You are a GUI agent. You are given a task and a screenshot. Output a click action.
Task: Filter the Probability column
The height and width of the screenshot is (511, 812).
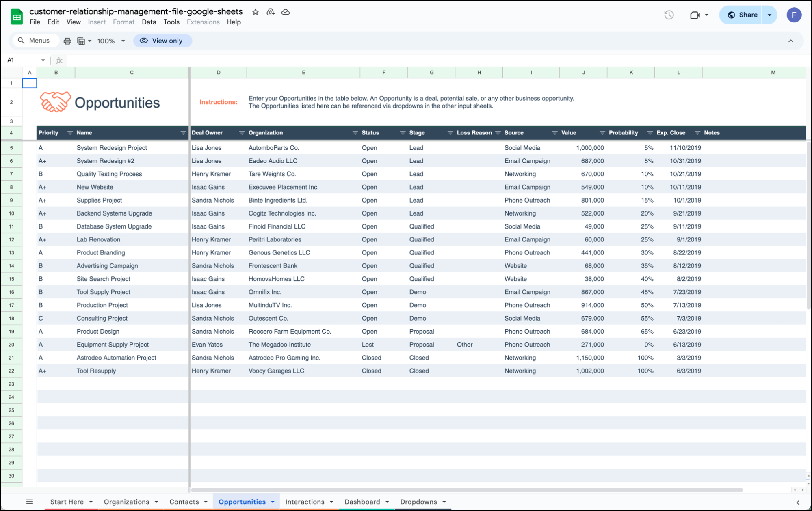tap(650, 133)
